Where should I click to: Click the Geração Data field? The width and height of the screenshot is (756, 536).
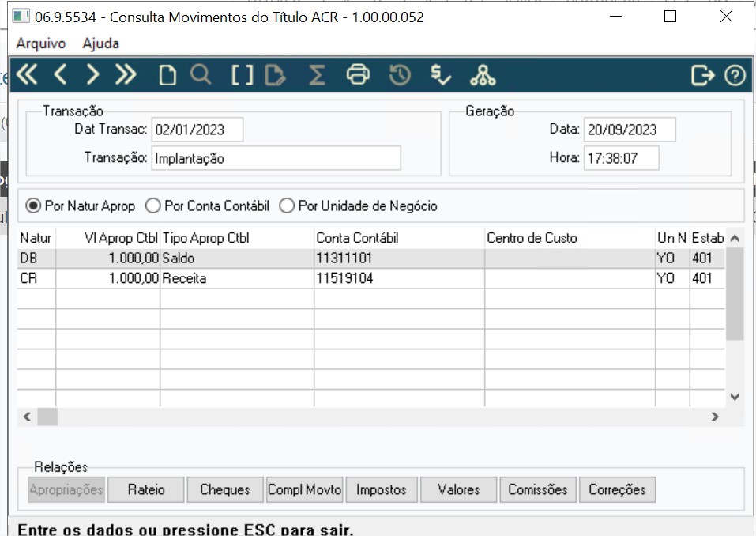tap(630, 130)
